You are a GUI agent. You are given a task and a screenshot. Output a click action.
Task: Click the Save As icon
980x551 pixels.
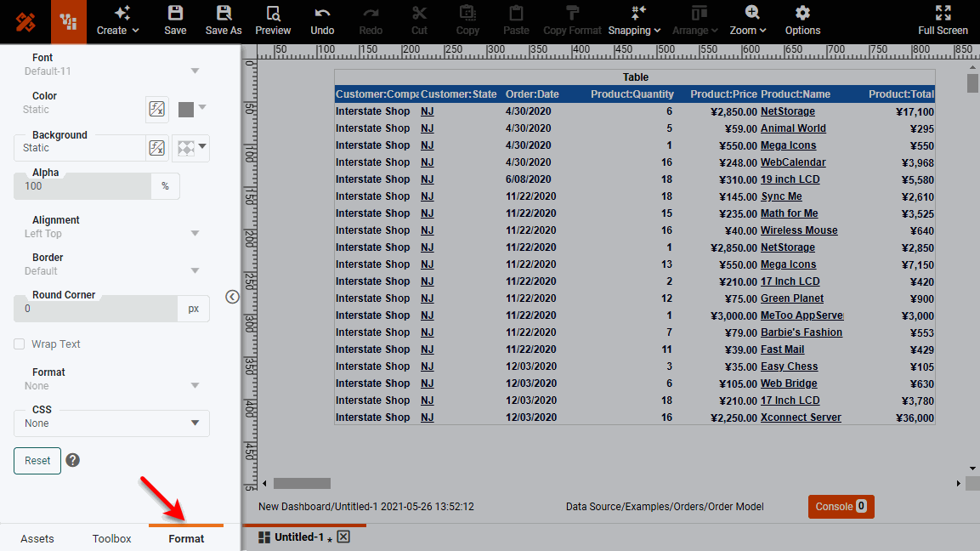pos(224,20)
